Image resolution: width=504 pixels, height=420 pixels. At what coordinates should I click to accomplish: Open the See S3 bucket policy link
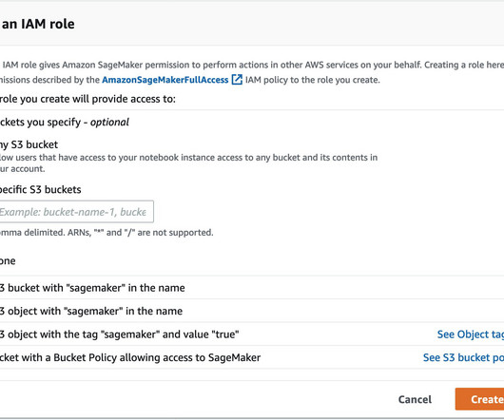click(x=463, y=357)
